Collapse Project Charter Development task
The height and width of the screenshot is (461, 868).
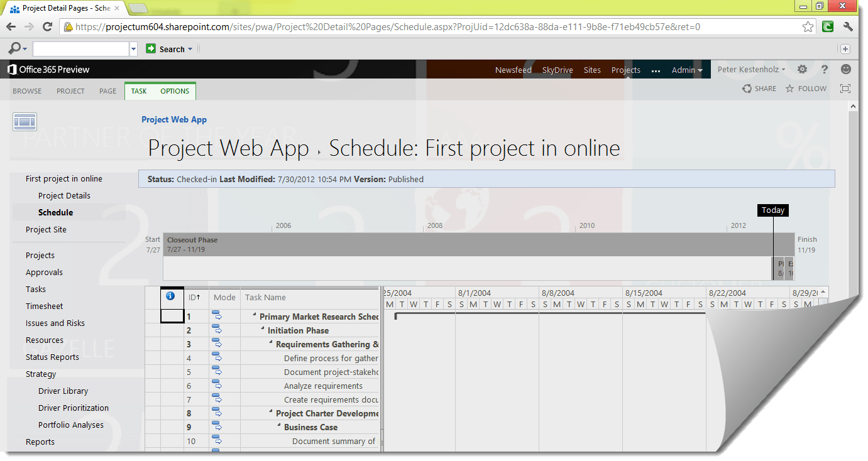pos(272,413)
